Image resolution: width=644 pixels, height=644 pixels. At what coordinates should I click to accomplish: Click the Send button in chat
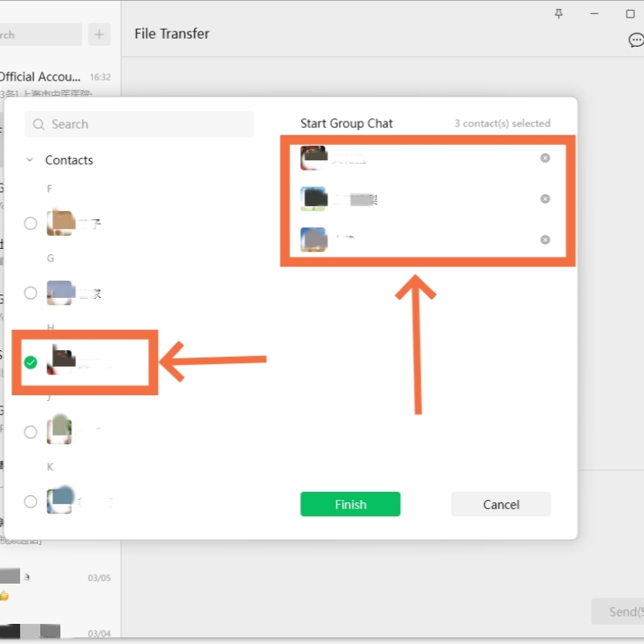619,612
